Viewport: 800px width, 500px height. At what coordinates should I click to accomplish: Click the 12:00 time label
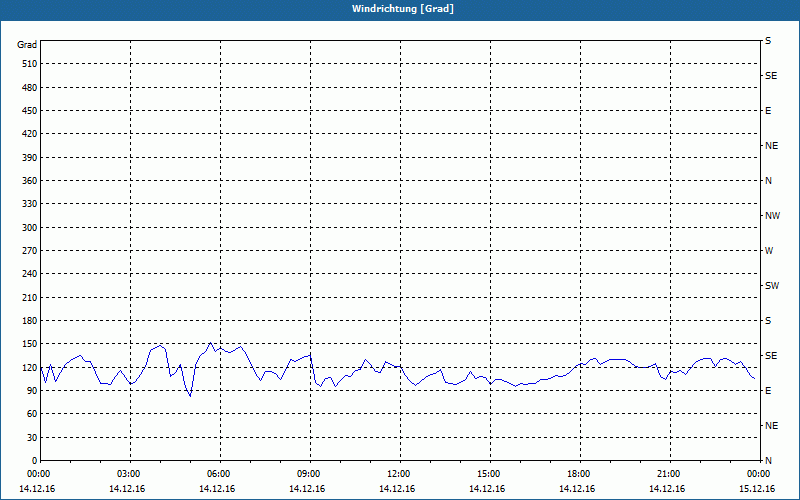click(398, 474)
